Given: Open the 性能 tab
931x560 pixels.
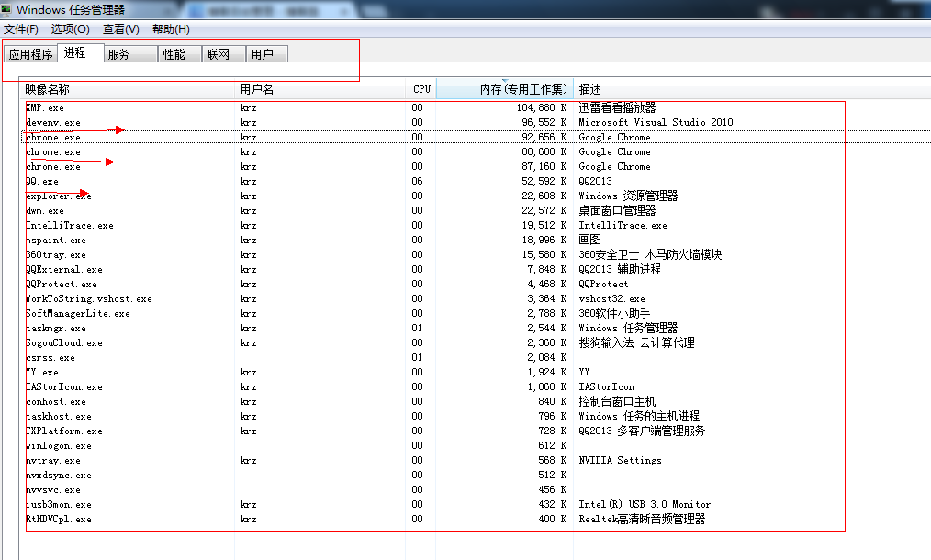Looking at the screenshot, I should click(180, 54).
